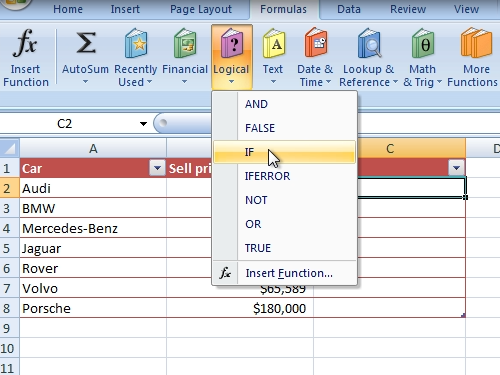
Task: Expand the AutoSum dropdown arrow
Action: click(85, 82)
